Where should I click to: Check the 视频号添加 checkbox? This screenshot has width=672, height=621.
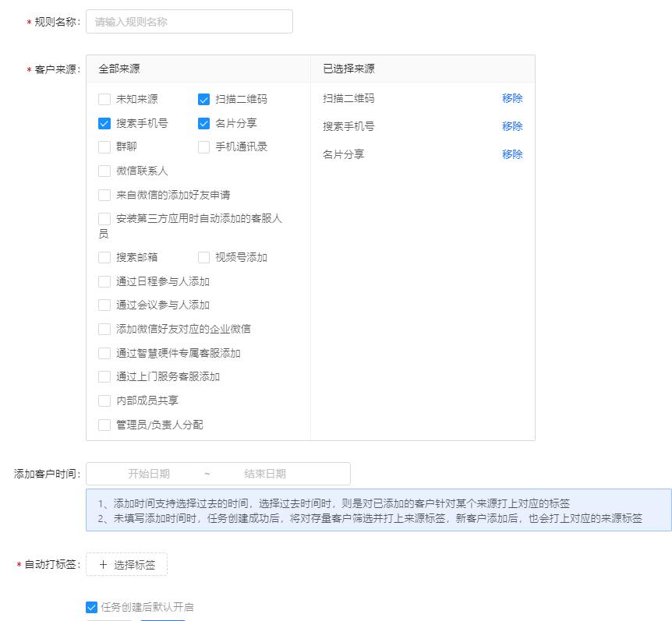click(204, 257)
